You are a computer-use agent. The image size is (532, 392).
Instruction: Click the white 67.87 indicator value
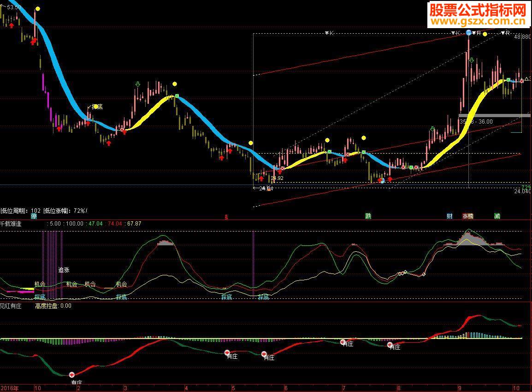(x=134, y=224)
